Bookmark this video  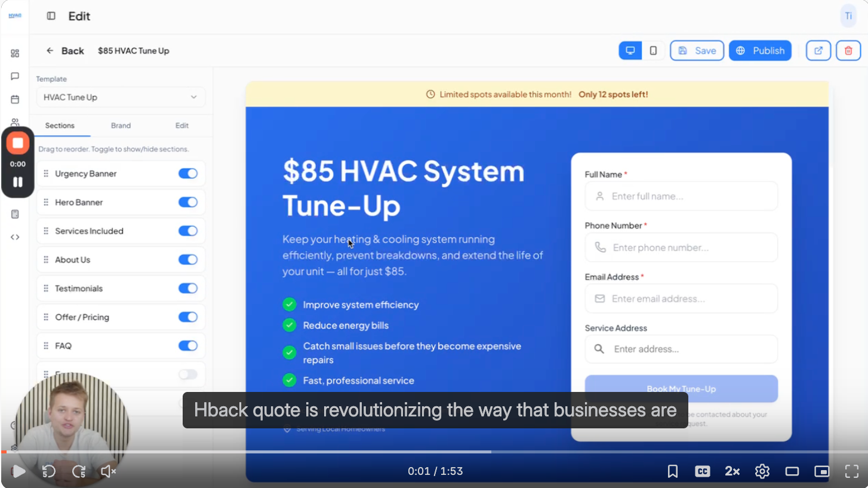coord(673,471)
